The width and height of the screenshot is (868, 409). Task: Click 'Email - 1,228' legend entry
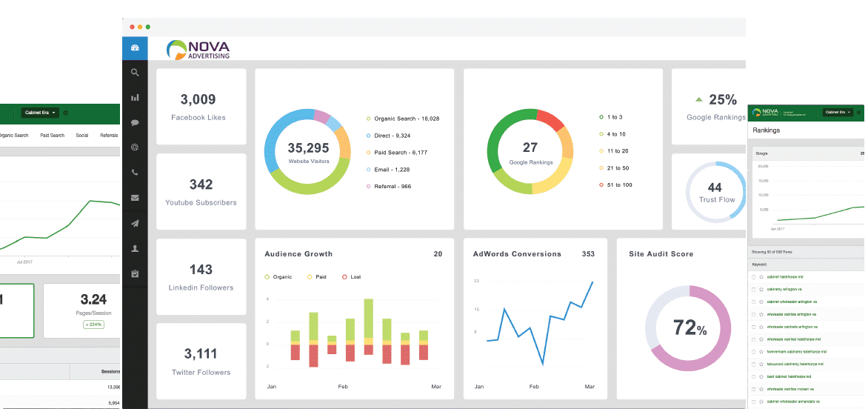[x=387, y=170]
